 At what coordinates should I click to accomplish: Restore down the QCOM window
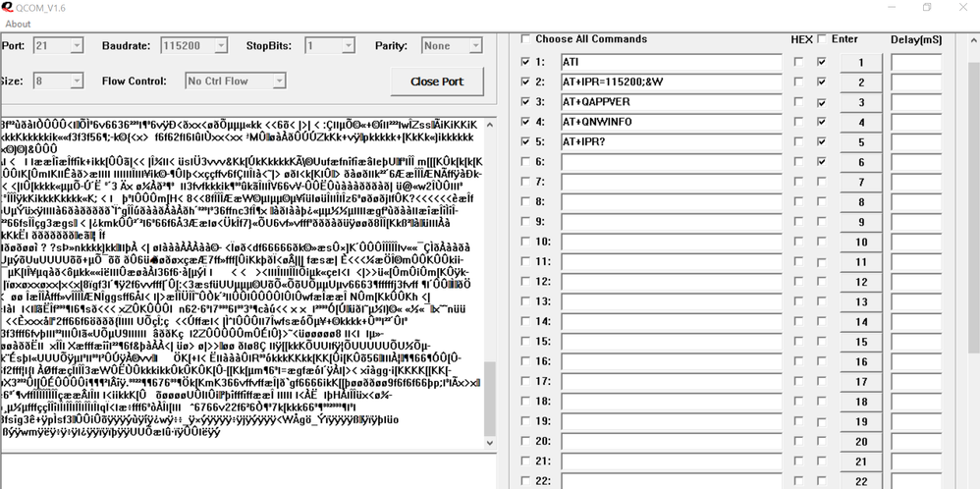click(927, 7)
